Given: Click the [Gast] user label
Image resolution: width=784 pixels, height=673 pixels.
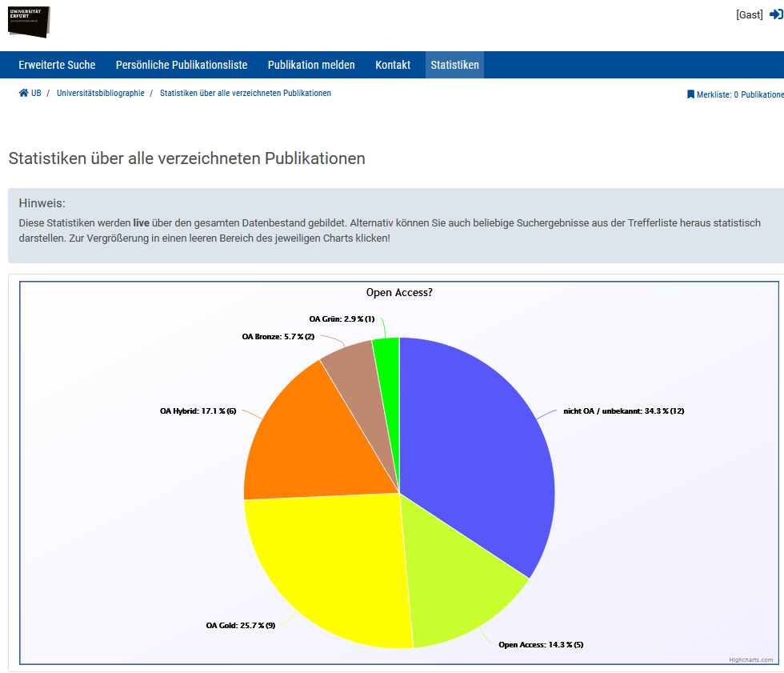Looking at the screenshot, I should (750, 14).
